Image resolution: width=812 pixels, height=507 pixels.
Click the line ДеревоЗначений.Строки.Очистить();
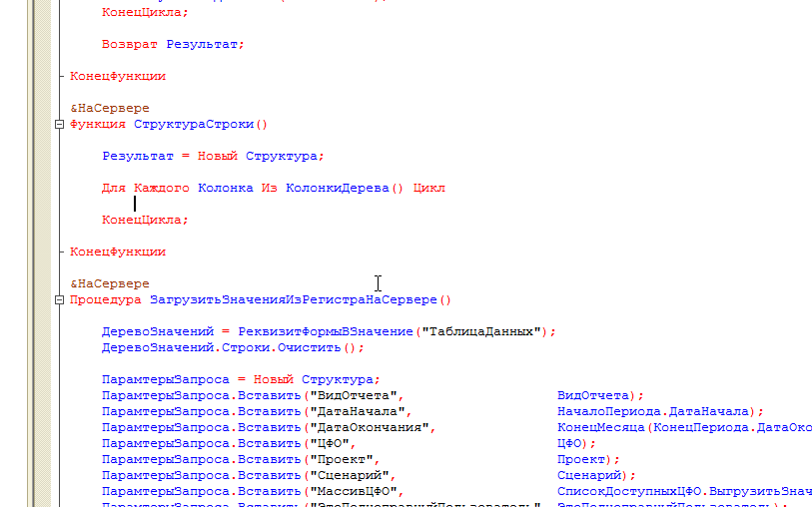(x=233, y=347)
